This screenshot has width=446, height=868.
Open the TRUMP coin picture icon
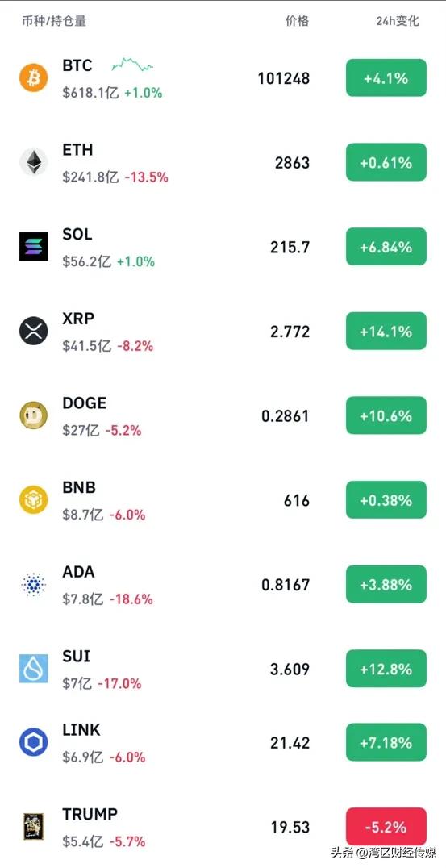click(x=34, y=827)
